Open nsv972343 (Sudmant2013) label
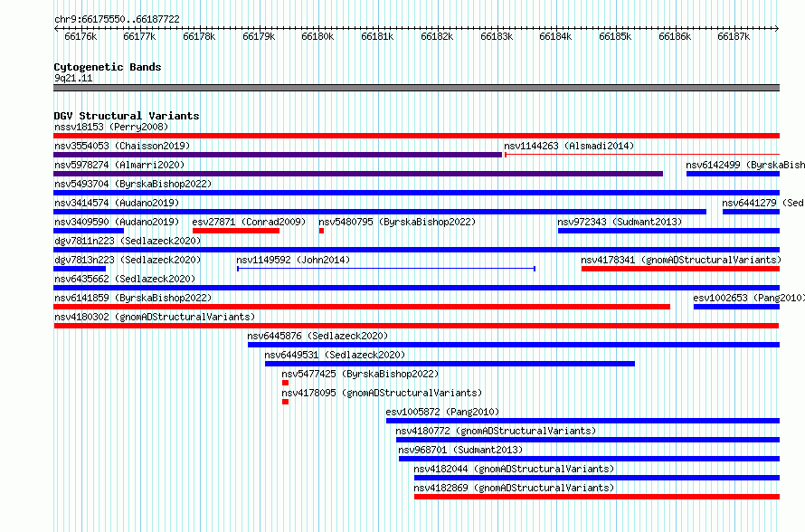Image resolution: width=805 pixels, height=532 pixels. coord(620,222)
